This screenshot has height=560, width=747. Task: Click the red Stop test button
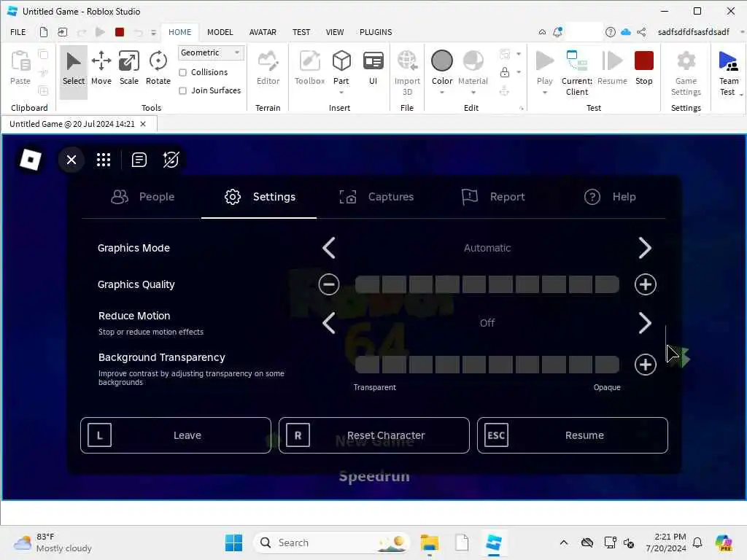tap(643, 68)
